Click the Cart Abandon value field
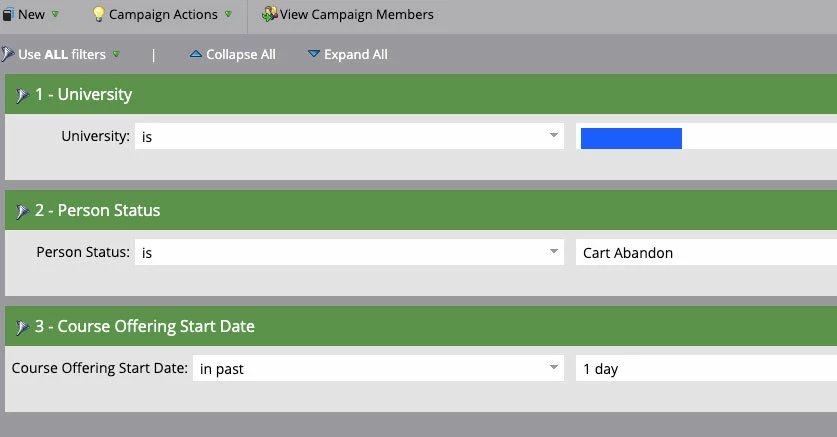 coord(706,252)
